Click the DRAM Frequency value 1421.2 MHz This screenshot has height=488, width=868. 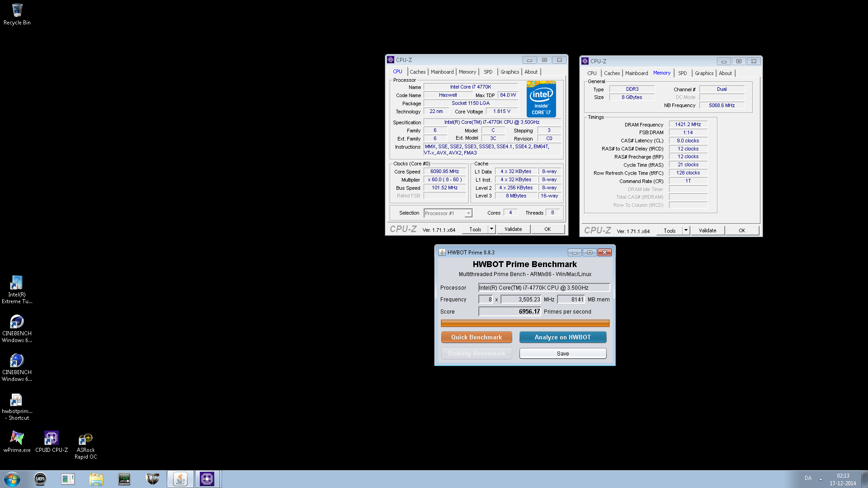pyautogui.click(x=688, y=124)
